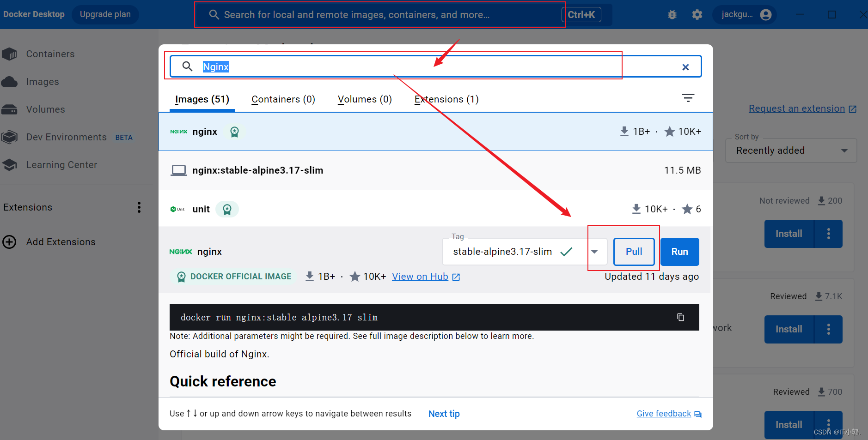The width and height of the screenshot is (868, 440).
Task: Click the Extensions three-dot menu in sidebar
Action: (x=139, y=207)
